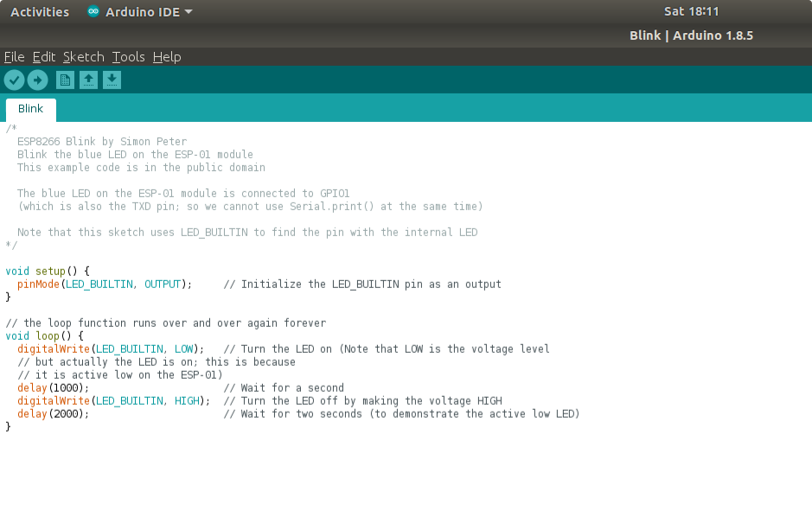Open the Help menu

click(167, 57)
